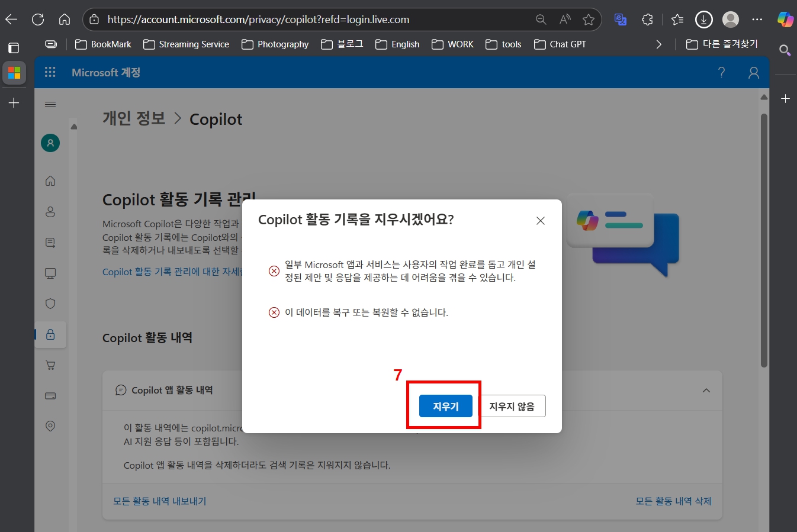Open browser Settings and more menu
The image size is (797, 532).
(757, 20)
